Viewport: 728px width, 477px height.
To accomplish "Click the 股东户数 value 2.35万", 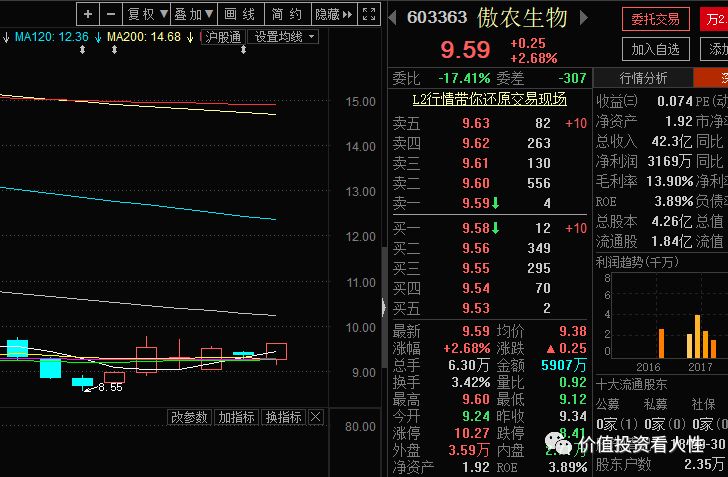I will [704, 464].
